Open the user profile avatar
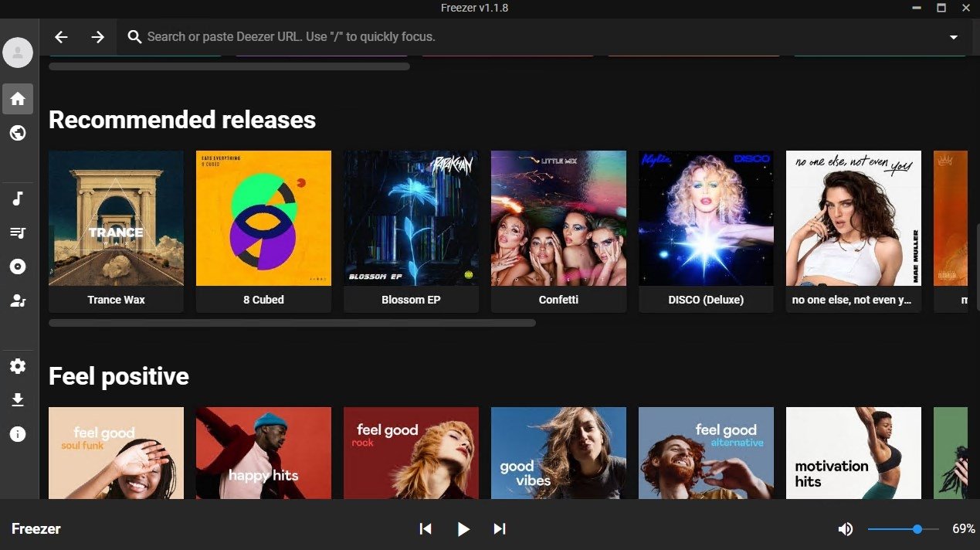Image resolution: width=980 pixels, height=550 pixels. (18, 53)
